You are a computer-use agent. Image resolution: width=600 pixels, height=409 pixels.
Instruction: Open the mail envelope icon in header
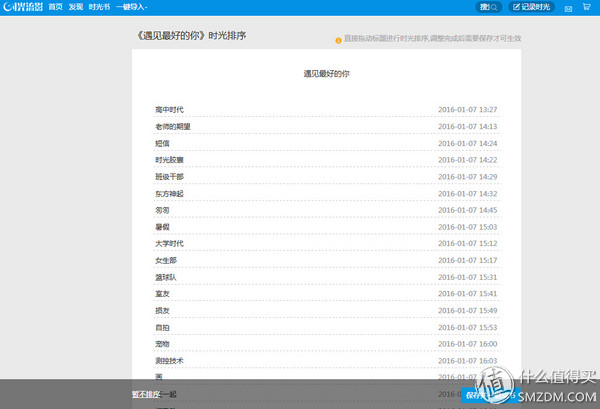pyautogui.click(x=568, y=8)
